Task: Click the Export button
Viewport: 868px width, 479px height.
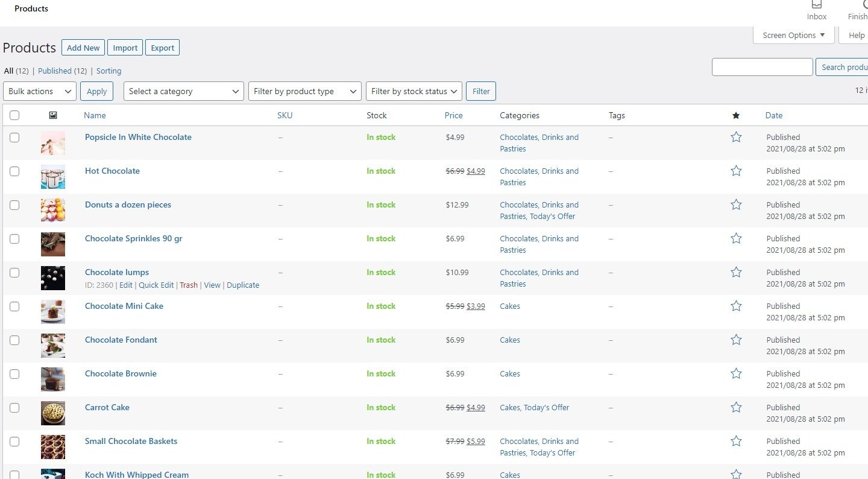Action: (163, 48)
